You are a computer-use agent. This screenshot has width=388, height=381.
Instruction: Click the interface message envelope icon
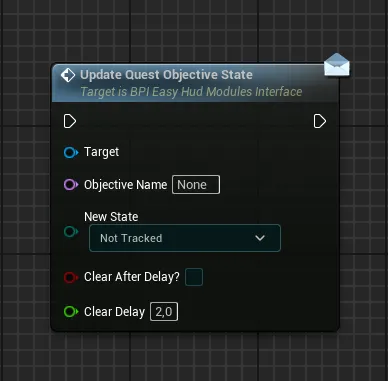337,65
